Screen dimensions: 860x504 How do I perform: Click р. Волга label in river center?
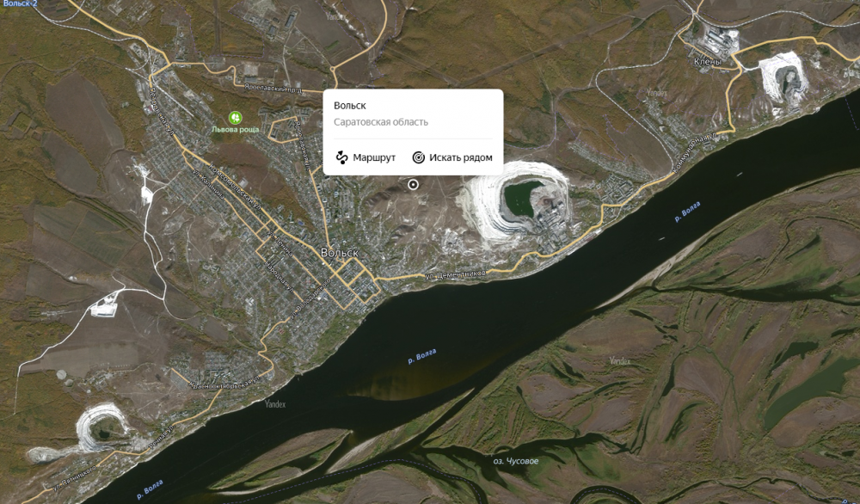422,356
